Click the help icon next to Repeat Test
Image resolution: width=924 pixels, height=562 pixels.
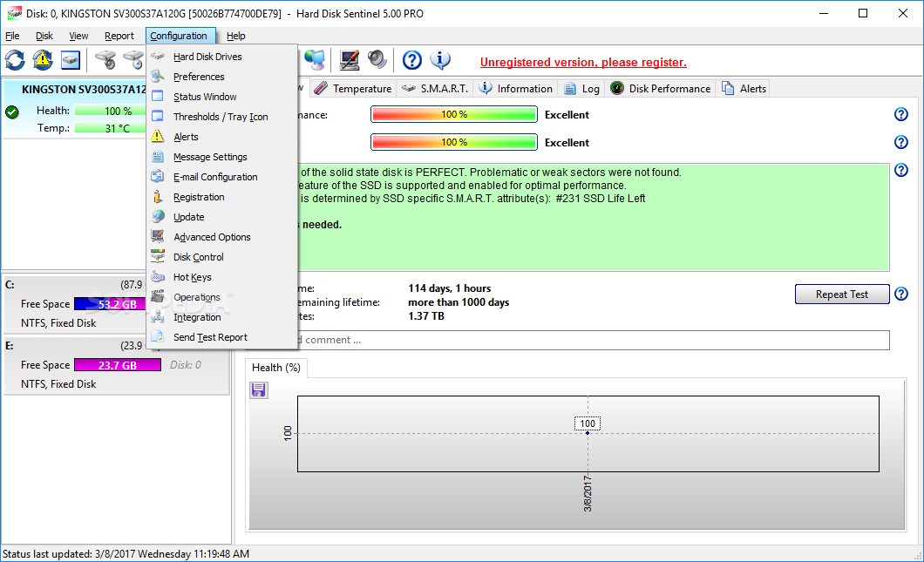click(x=901, y=294)
